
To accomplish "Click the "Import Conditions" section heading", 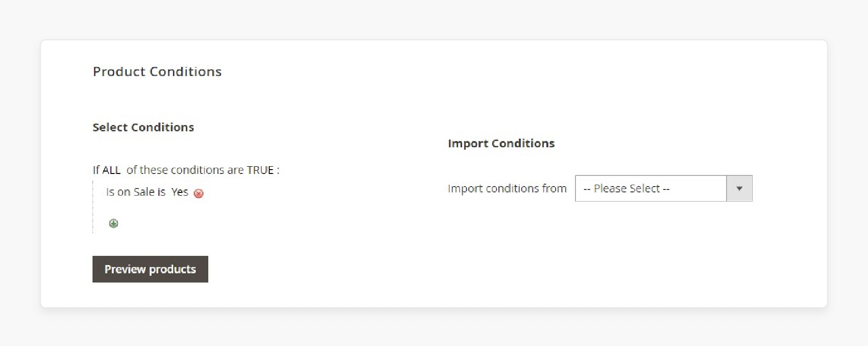I will point(501,143).
